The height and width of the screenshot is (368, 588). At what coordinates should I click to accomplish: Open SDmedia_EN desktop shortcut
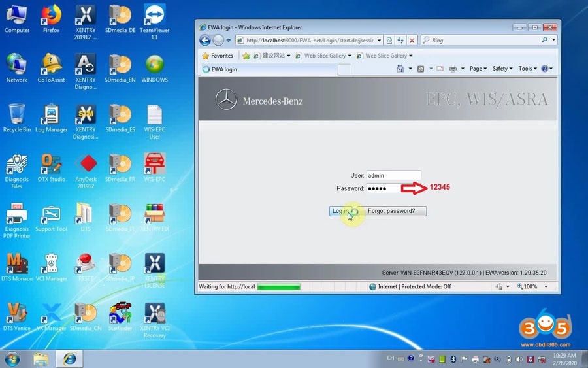pos(120,68)
